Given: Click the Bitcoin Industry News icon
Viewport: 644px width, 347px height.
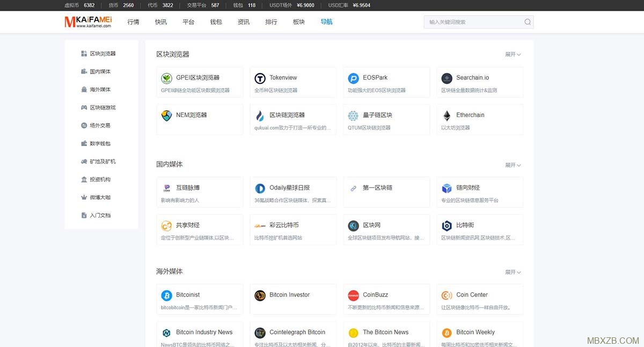Looking at the screenshot, I should point(167,333).
